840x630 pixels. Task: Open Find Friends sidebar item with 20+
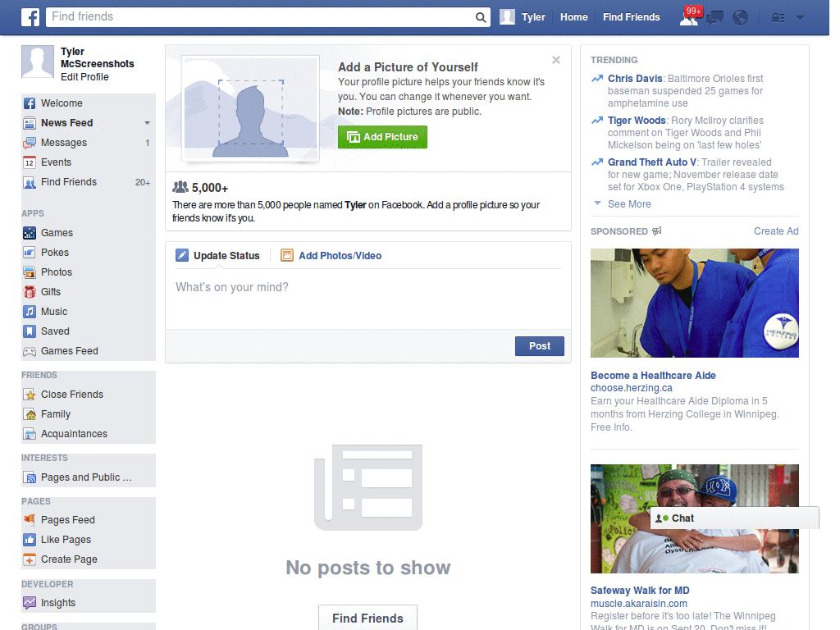point(89,182)
